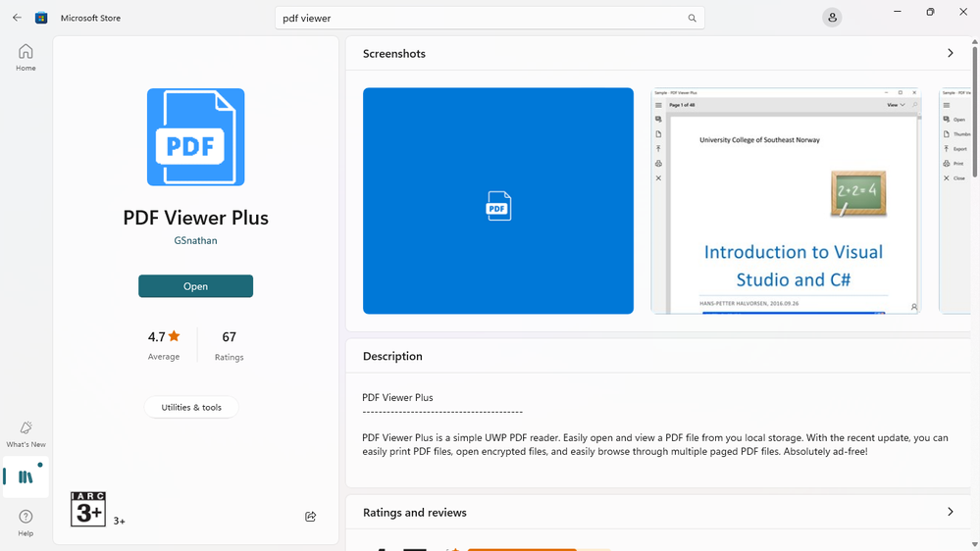The width and height of the screenshot is (980, 551).
Task: Open the partially visible third screenshot
Action: click(955, 201)
